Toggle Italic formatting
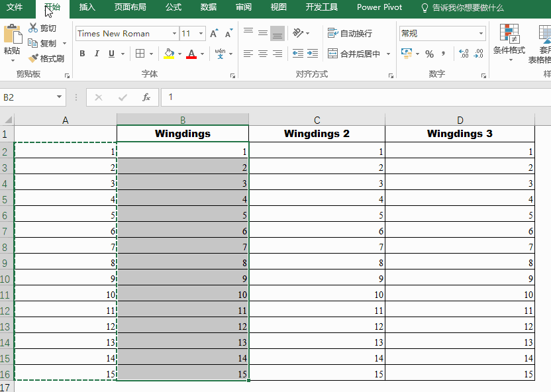The height and width of the screenshot is (392, 551). click(97, 54)
